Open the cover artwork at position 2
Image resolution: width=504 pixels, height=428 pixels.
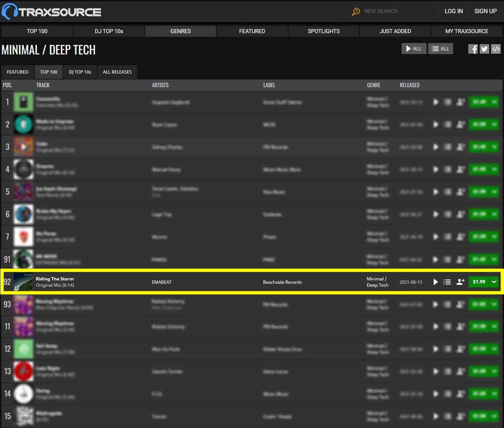click(24, 125)
